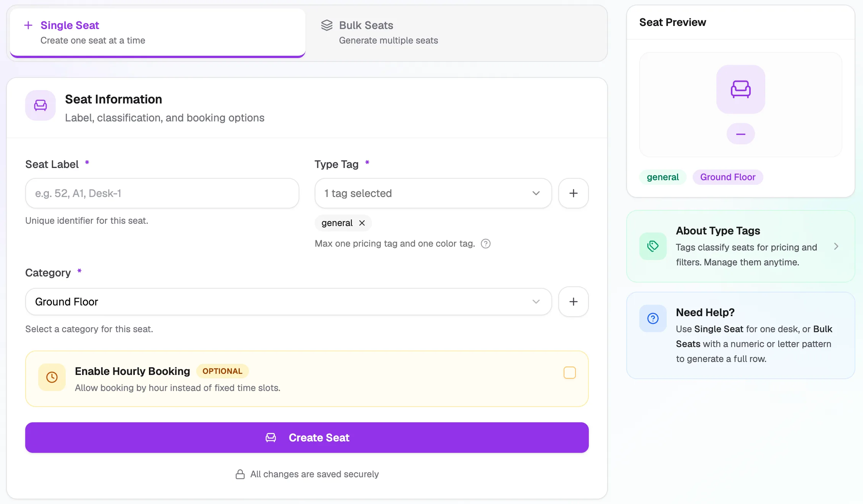
Task: Click the Need Help? heading
Action: tap(705, 312)
